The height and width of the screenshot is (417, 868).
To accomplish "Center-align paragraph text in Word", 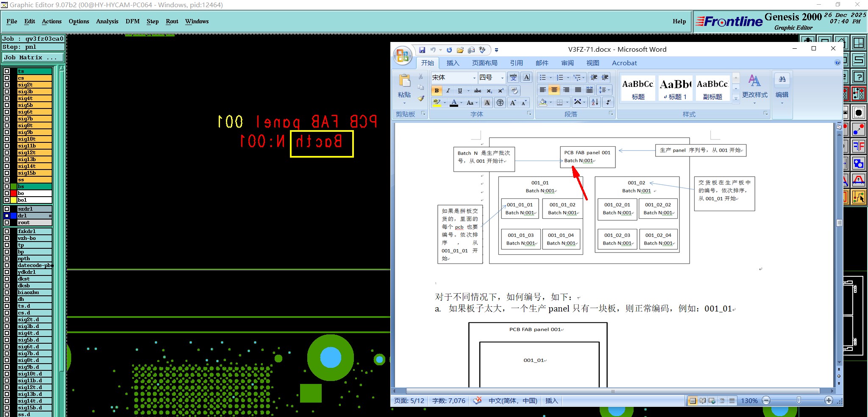I will click(554, 90).
